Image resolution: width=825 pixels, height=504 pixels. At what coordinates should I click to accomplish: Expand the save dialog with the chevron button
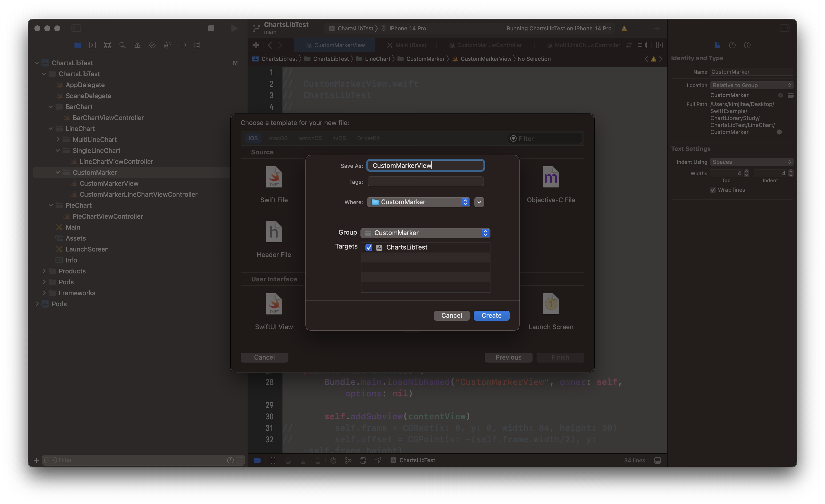pyautogui.click(x=479, y=202)
